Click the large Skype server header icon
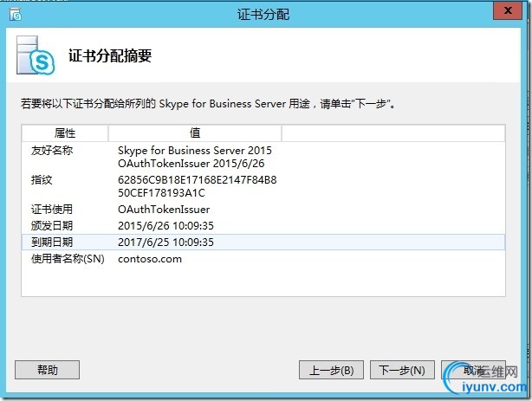This screenshot has width=532, height=401. (x=36, y=55)
